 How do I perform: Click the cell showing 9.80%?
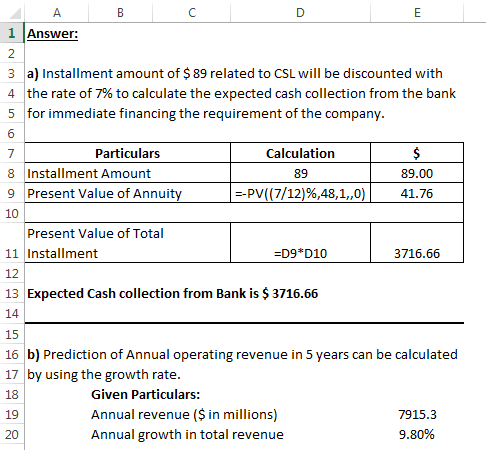[x=417, y=434]
